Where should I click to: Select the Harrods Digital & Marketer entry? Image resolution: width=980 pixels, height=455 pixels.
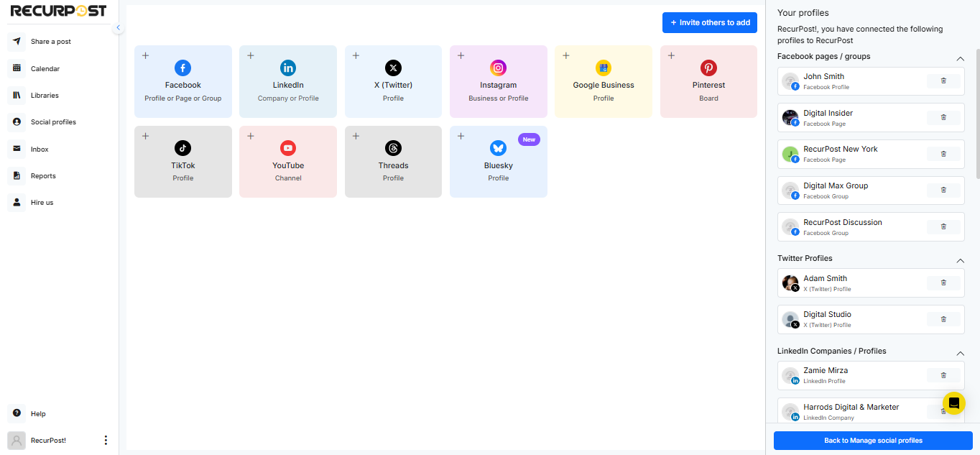coord(871,411)
